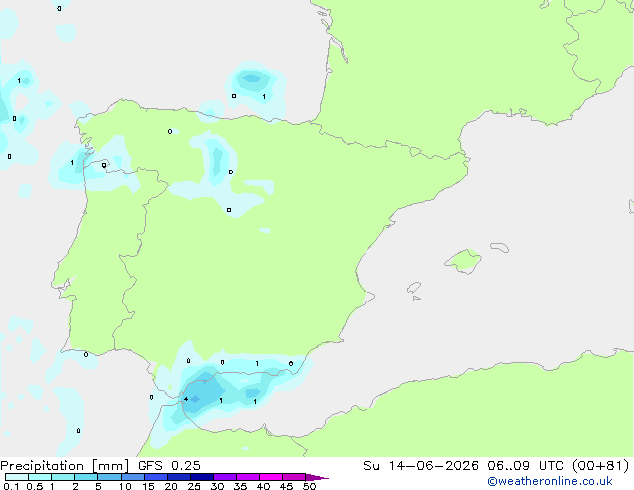This screenshot has height=490, width=634.
Task: Click the above-50 mm arrow tip of legend
Action: tap(317, 477)
